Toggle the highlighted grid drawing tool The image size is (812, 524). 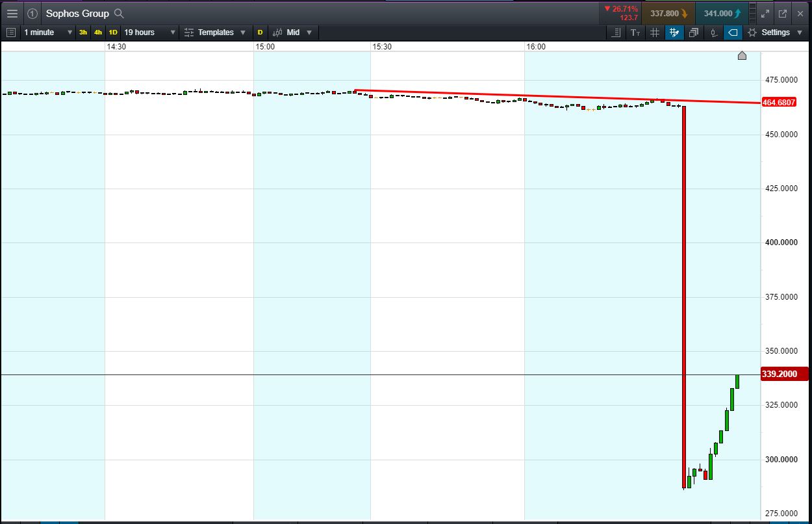click(x=674, y=33)
